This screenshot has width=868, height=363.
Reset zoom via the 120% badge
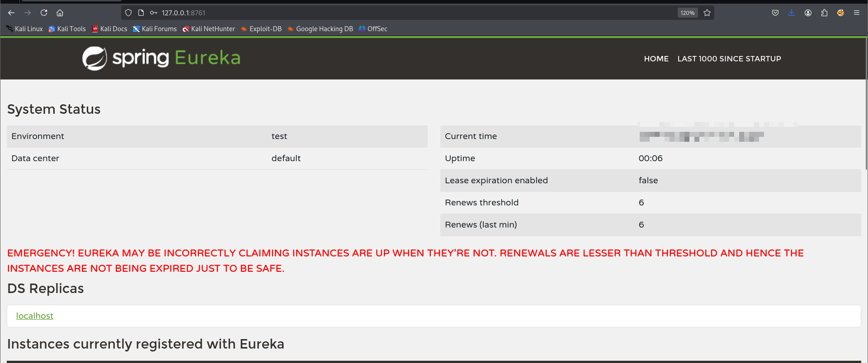(x=688, y=13)
